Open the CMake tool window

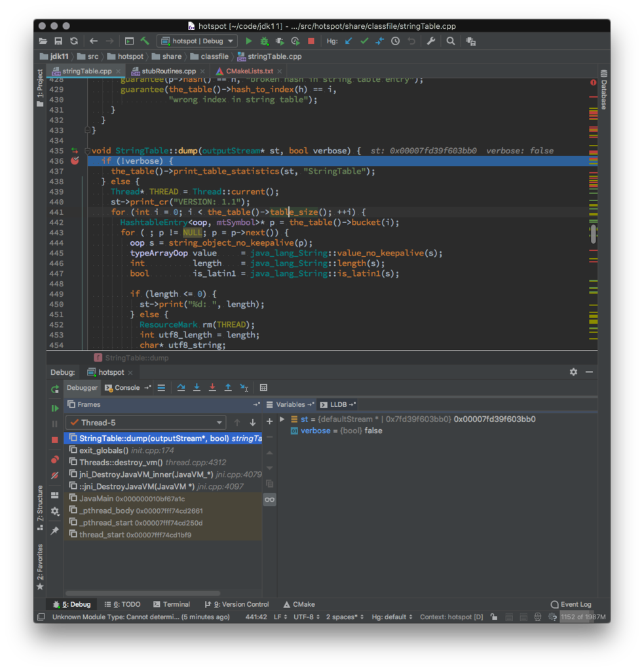[299, 604]
